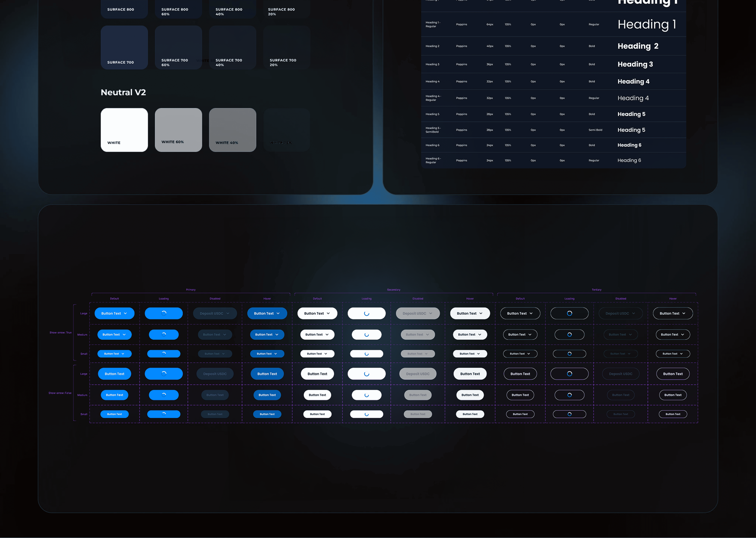Open chevron on large tertiary hover Button Text
The height and width of the screenshot is (538, 756).
click(x=684, y=313)
